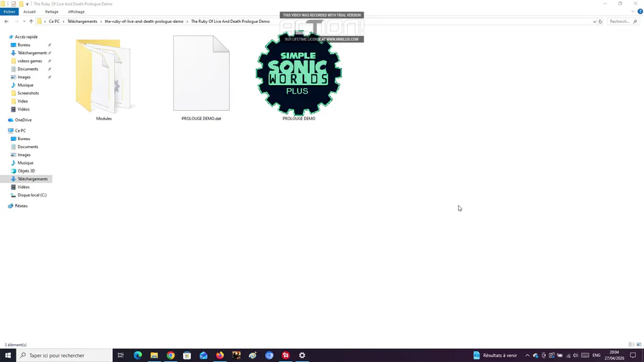The image size is (644, 362).
Task: Open Explorer help question mark
Action: [x=640, y=11]
